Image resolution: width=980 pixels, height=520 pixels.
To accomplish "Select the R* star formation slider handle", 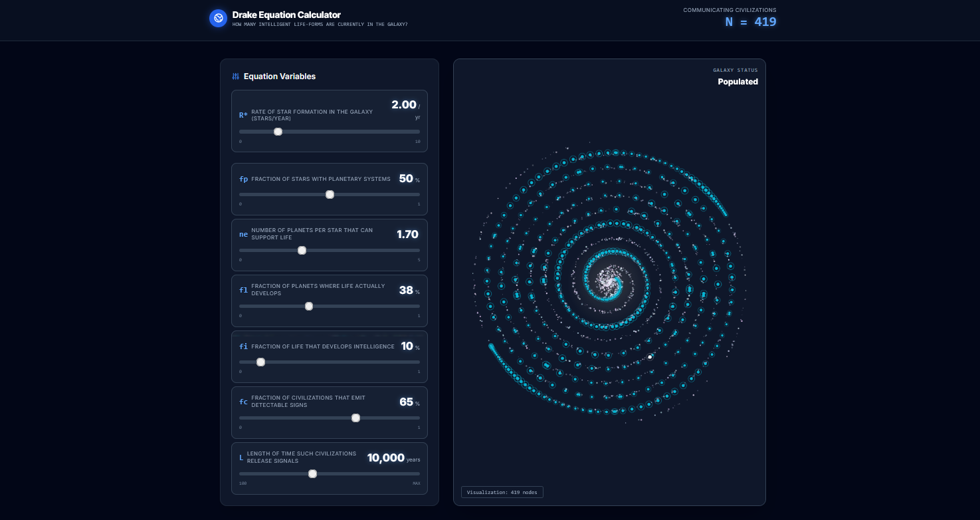I will pyautogui.click(x=278, y=132).
